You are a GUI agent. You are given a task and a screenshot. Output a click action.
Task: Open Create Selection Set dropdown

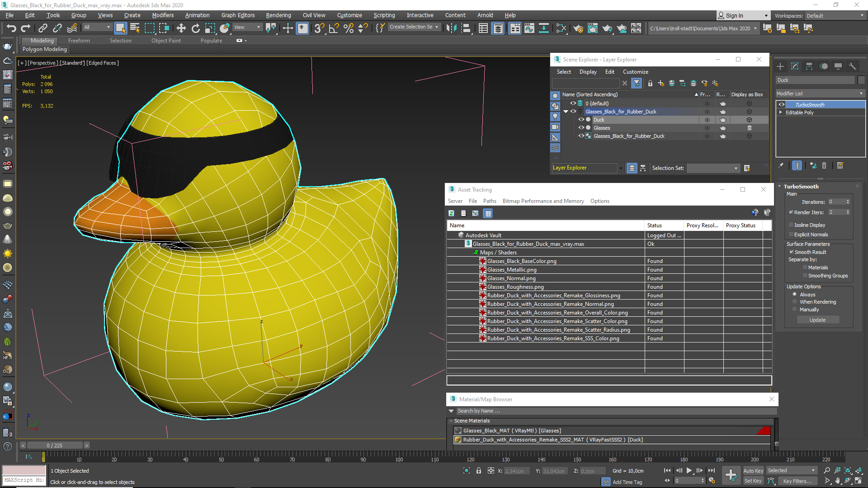coord(414,27)
